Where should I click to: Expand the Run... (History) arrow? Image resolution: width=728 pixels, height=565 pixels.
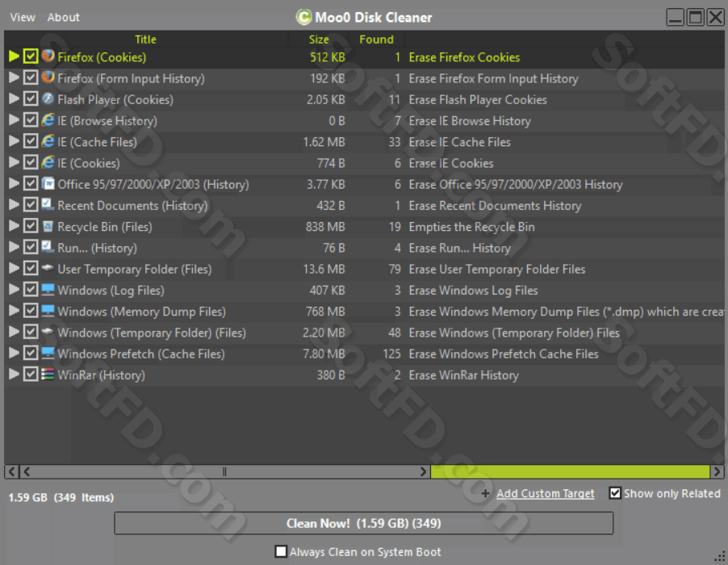[14, 247]
